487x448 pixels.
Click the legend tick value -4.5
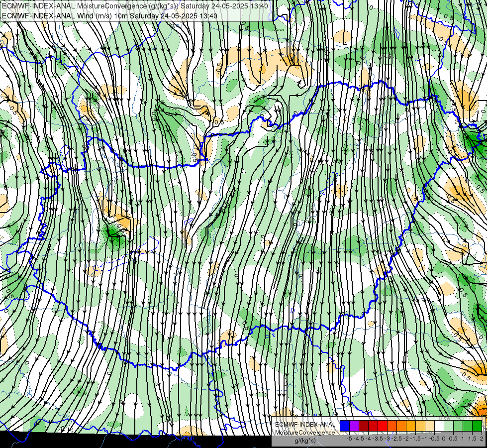tap(359, 439)
